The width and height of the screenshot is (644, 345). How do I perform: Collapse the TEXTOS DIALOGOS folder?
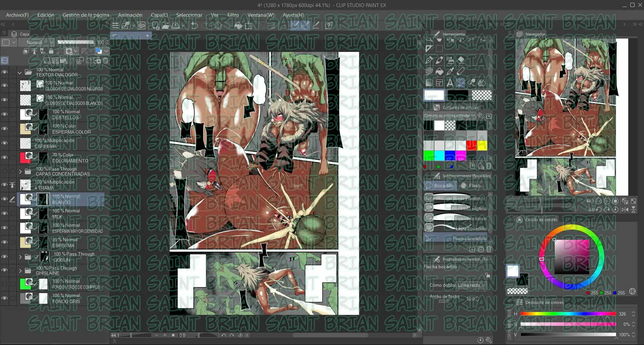[x=20, y=72]
